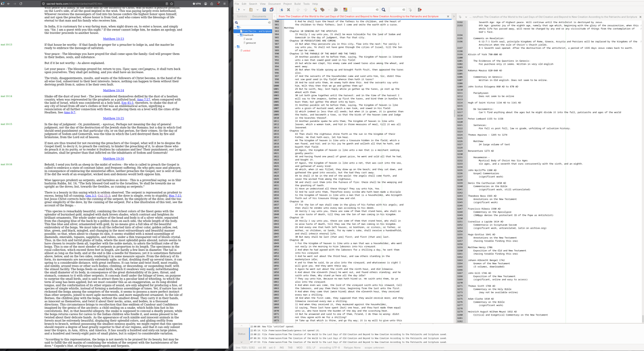The image size is (644, 351).
Task: Click Navigate Back arrow in Geany toolbar
Action: tap(298, 9)
